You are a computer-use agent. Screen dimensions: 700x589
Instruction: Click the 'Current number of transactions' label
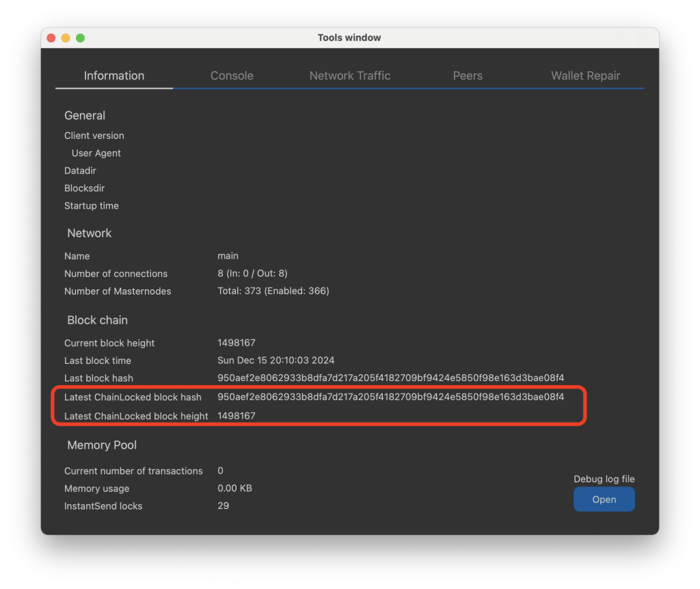point(133,471)
